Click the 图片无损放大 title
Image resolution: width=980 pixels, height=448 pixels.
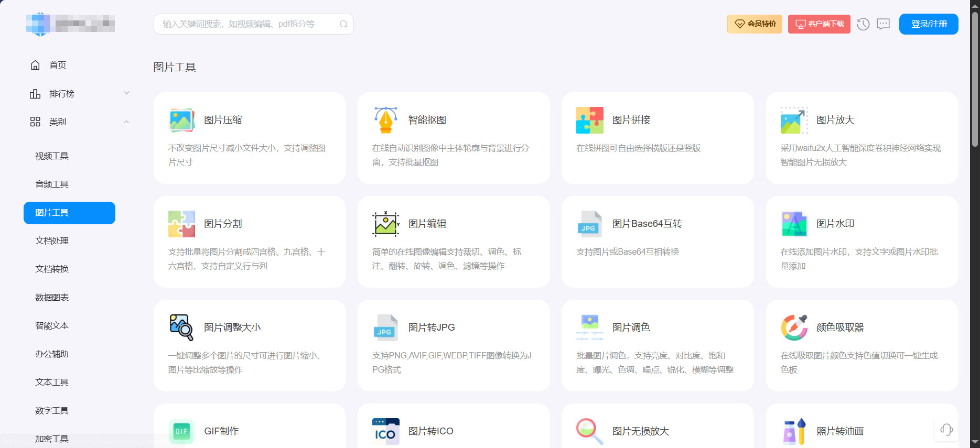pos(641,431)
